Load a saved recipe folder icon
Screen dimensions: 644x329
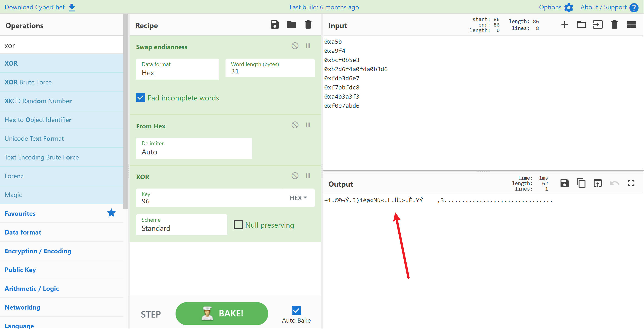(x=291, y=24)
